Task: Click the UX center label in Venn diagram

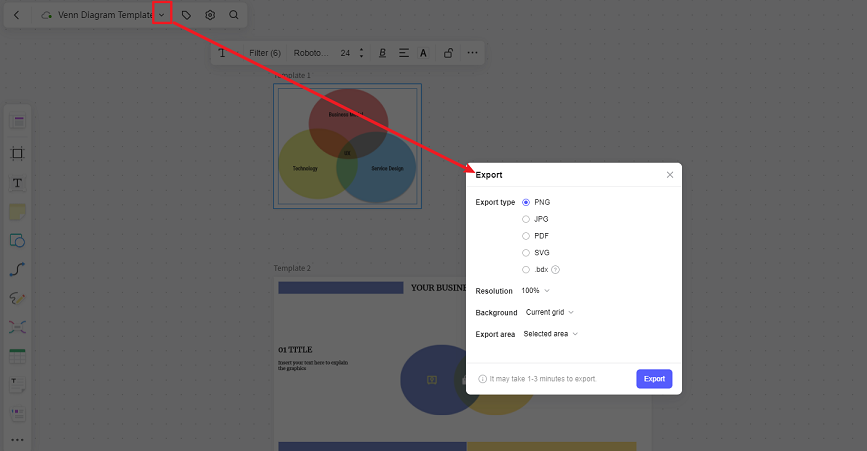Action: point(347,153)
